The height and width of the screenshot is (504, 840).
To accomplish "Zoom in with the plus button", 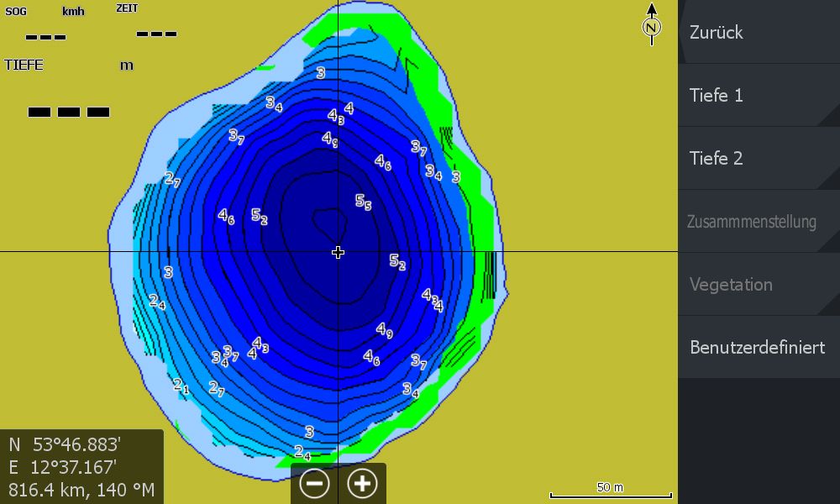I will coord(363,484).
